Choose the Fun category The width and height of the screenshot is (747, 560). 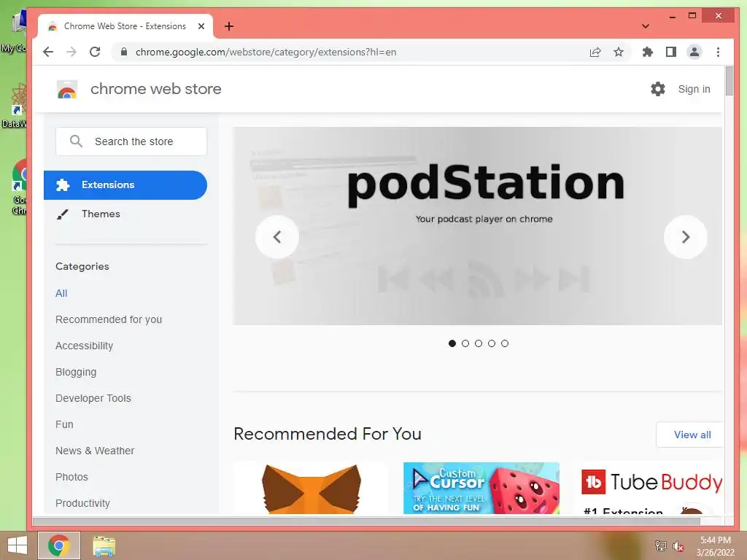pyautogui.click(x=64, y=424)
